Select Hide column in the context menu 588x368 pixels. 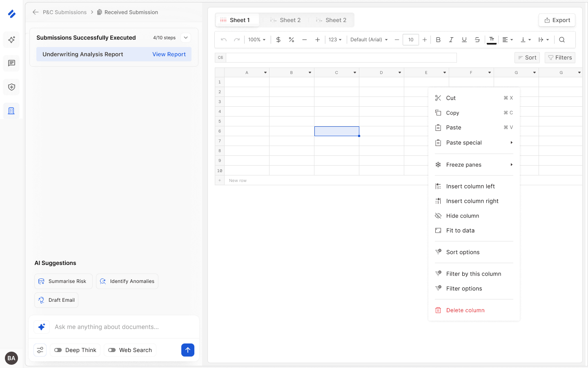pos(474,216)
